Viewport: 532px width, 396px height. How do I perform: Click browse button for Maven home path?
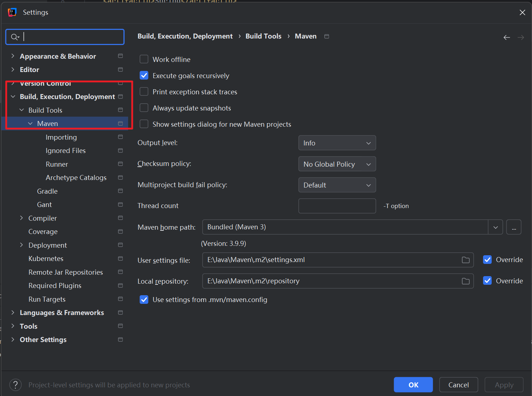514,227
